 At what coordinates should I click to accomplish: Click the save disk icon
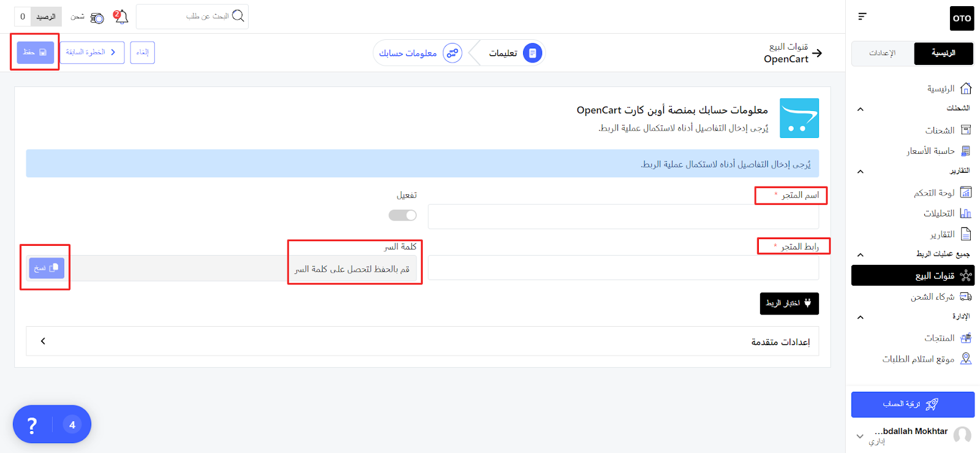(x=43, y=52)
